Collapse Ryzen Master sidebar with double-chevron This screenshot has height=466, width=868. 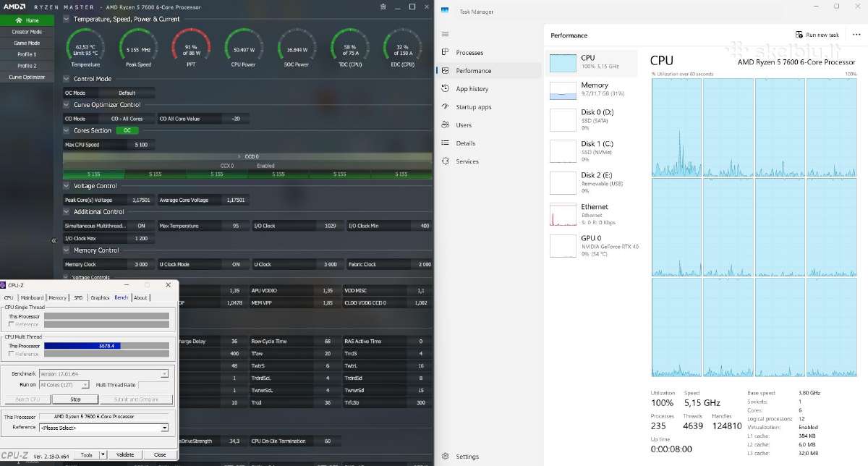54,241
